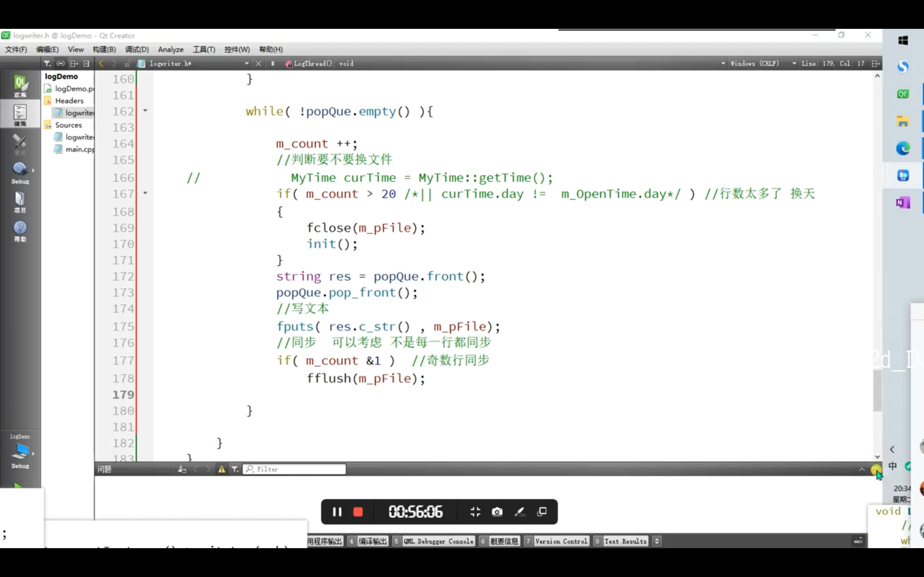This screenshot has height=577, width=924.
Task: Toggle the progress details button in status bar
Action: click(x=858, y=541)
